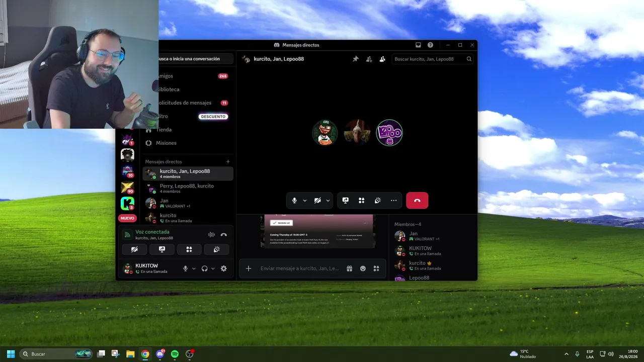The height and width of the screenshot is (362, 644).
Task: Open the direct message with kurcito
Action: click(188, 218)
